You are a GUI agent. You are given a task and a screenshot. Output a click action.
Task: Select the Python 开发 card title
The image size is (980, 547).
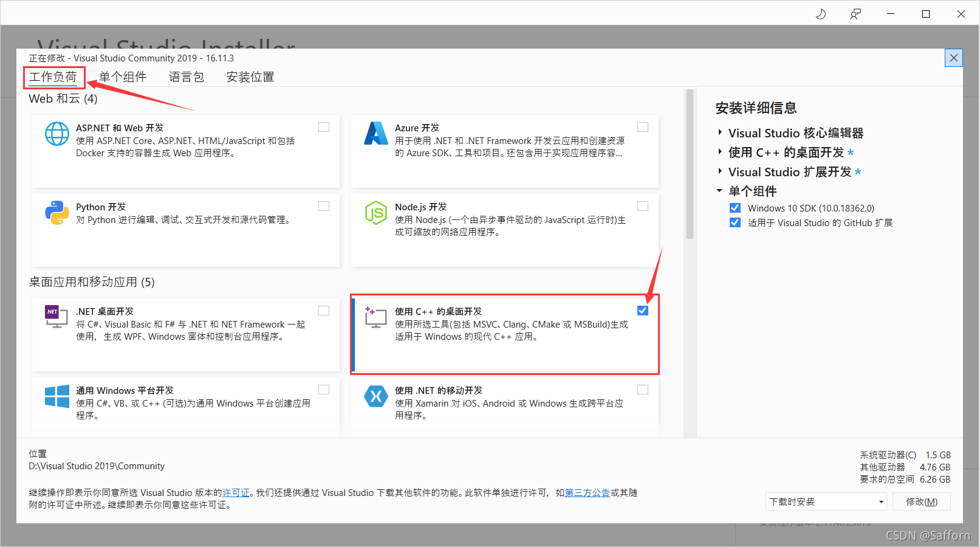coord(101,207)
